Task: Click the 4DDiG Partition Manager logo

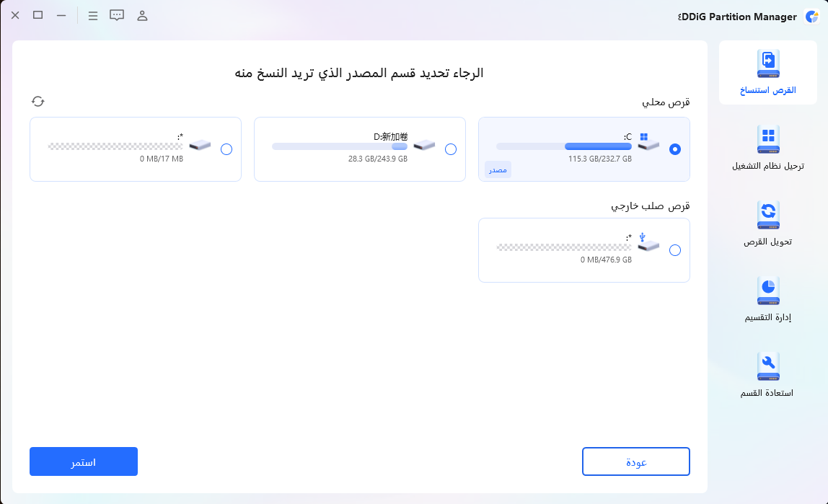Action: 811,16
